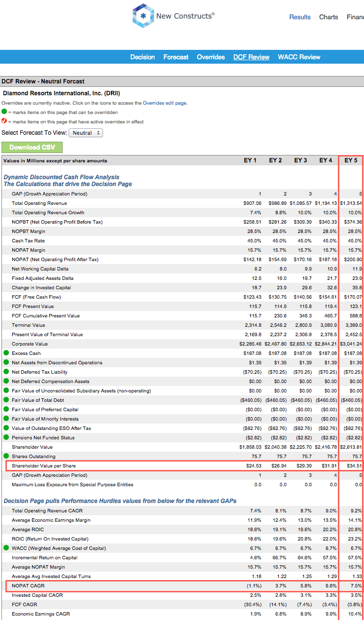Click the Invested Capital CAGR row label
The height and width of the screenshot is (620, 364).
[x=38, y=595]
